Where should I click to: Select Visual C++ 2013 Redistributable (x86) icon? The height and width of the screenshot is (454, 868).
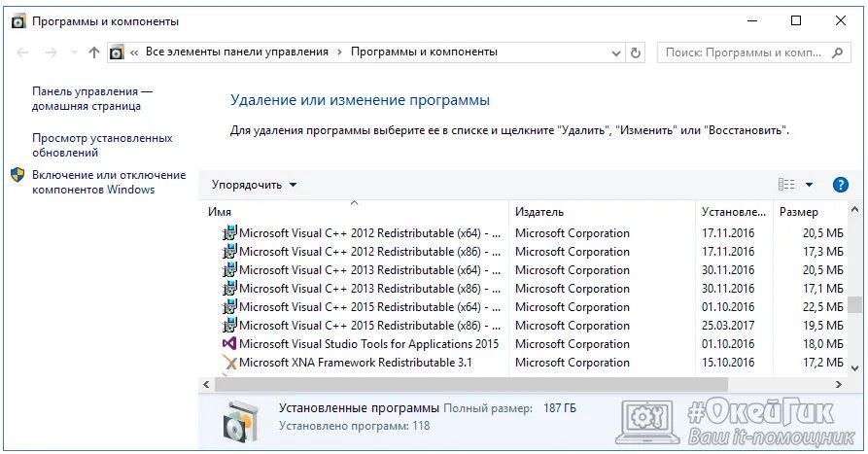[229, 289]
